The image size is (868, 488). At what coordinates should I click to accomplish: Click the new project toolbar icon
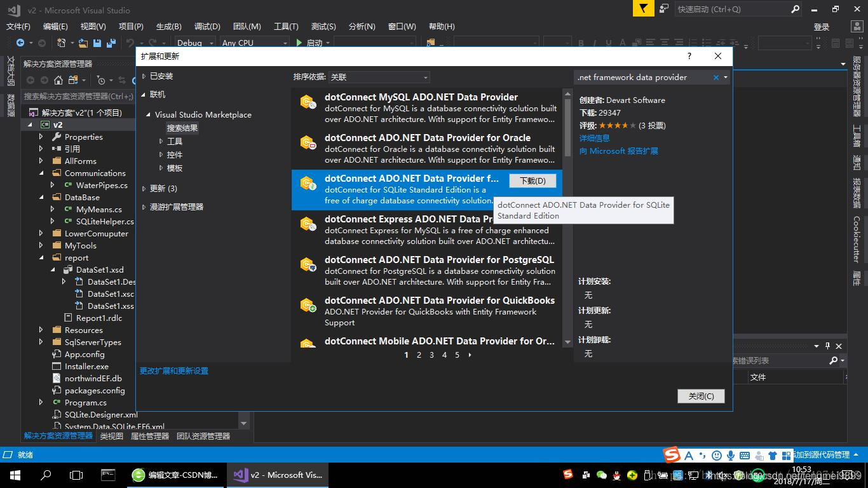[62, 43]
